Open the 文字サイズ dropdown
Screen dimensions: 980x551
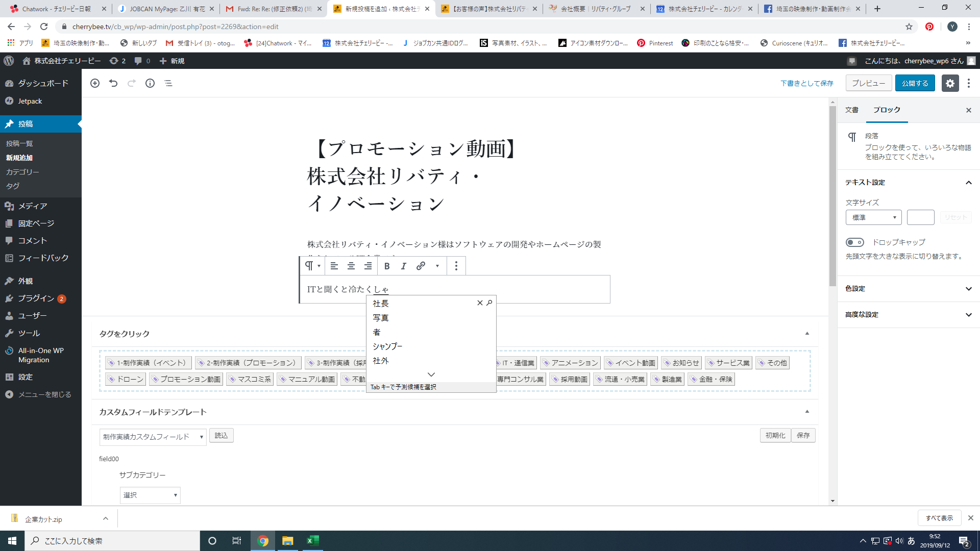(x=873, y=217)
